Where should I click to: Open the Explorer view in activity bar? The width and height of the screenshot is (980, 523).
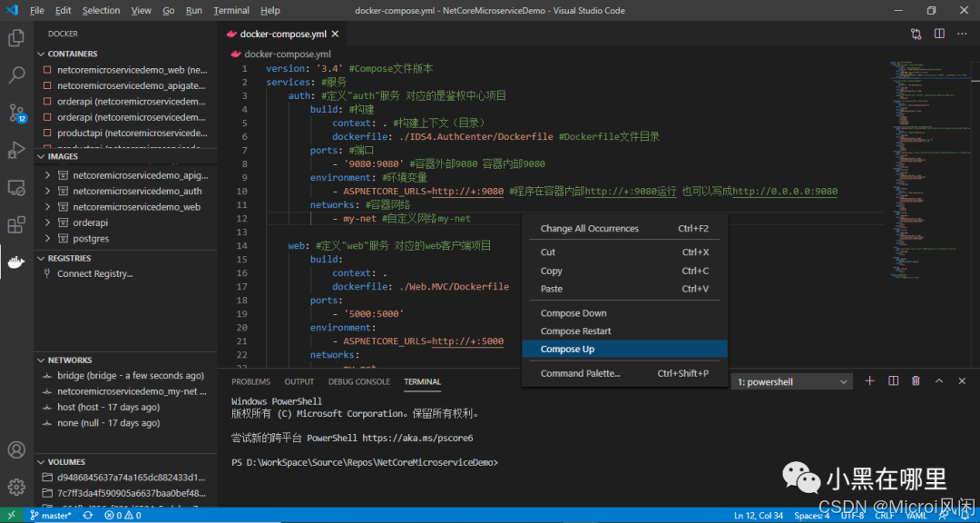point(16,39)
